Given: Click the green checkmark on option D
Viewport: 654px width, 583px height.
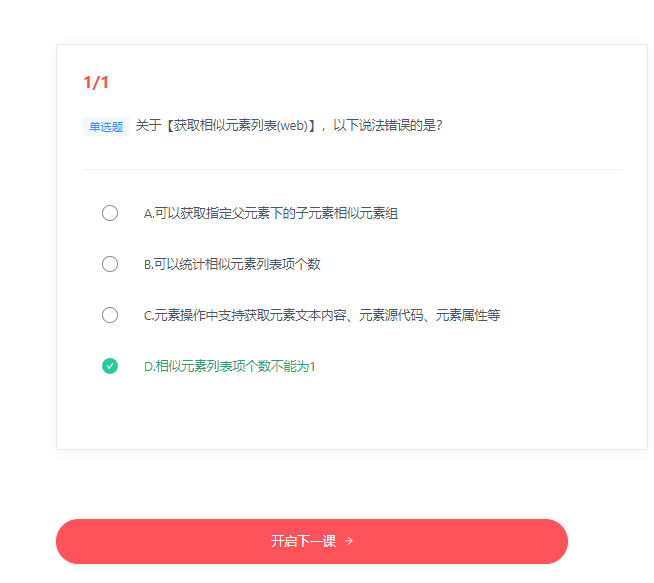Looking at the screenshot, I should pos(110,366).
